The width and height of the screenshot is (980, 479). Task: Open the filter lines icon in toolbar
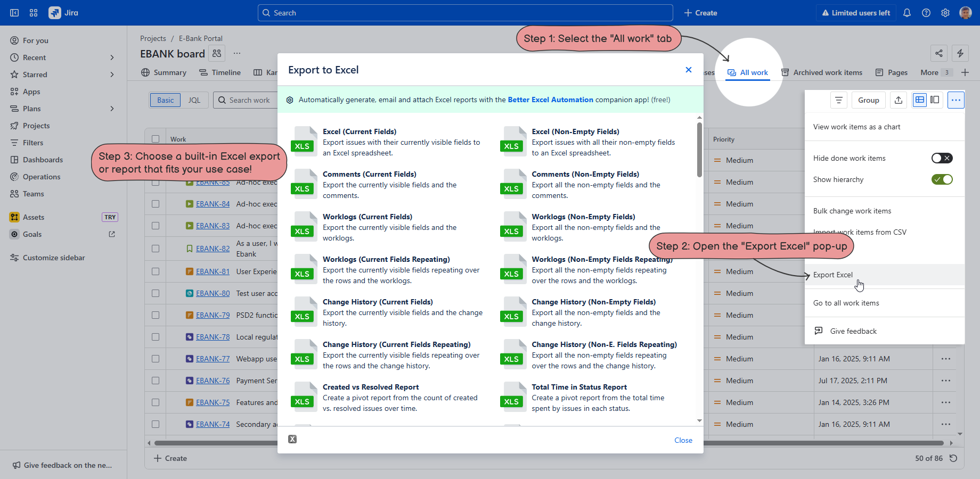(x=839, y=100)
